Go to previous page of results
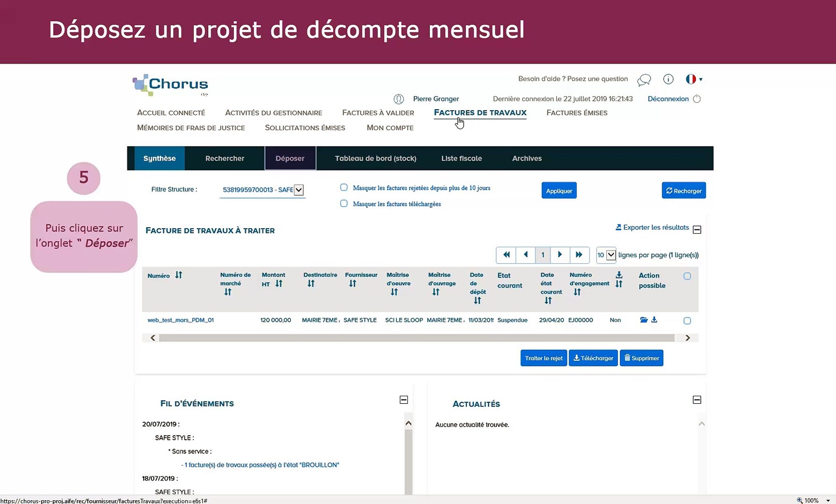836x504 pixels. 526,255
